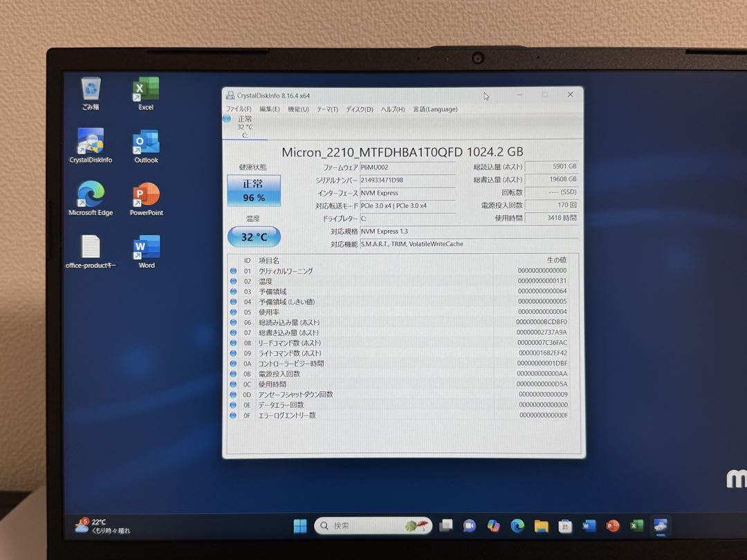Click the 32 °C temperature button
This screenshot has height=560, width=747.
tap(254, 236)
